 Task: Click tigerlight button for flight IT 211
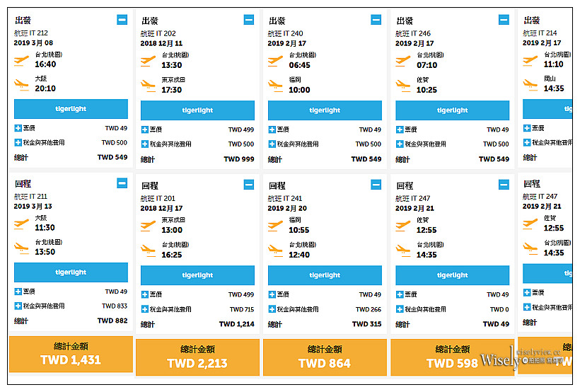tap(71, 272)
